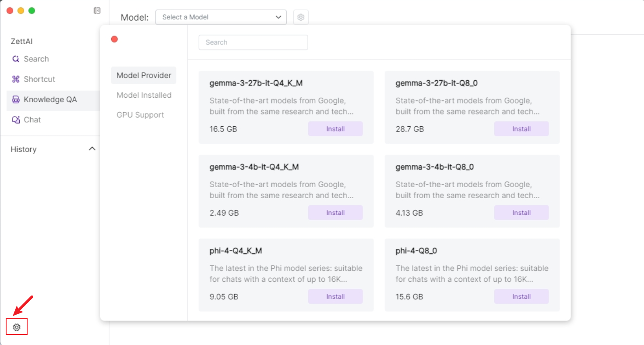Install the phi-4-Q8_0 model
Viewport: 644px width, 345px height.
pos(521,296)
